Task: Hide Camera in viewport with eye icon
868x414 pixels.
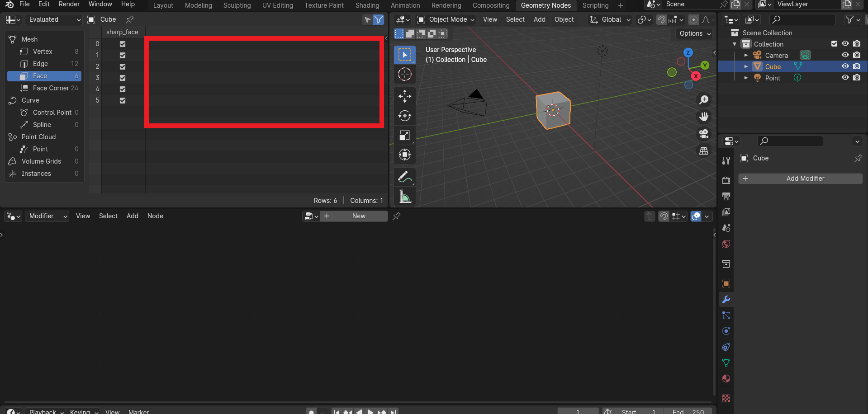Action: tap(845, 55)
